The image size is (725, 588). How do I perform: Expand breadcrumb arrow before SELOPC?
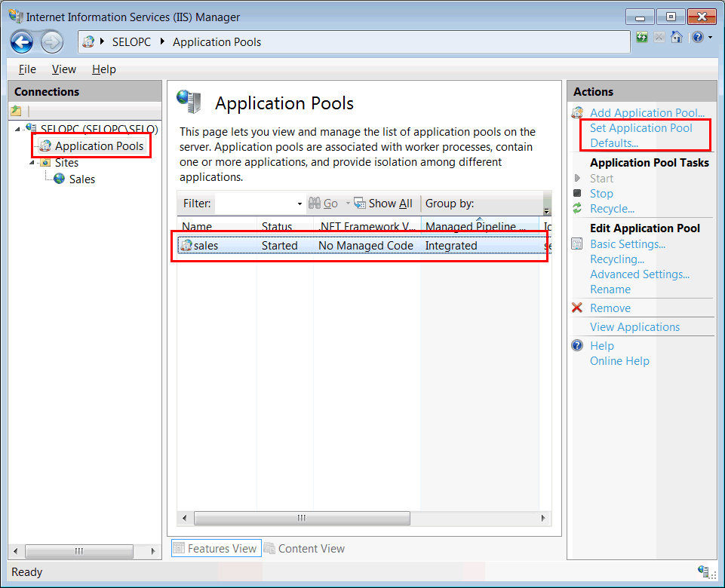102,41
